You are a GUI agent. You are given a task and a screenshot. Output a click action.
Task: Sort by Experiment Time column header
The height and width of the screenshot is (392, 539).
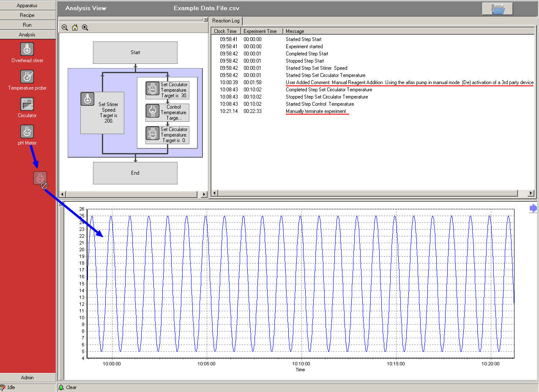[x=262, y=31]
